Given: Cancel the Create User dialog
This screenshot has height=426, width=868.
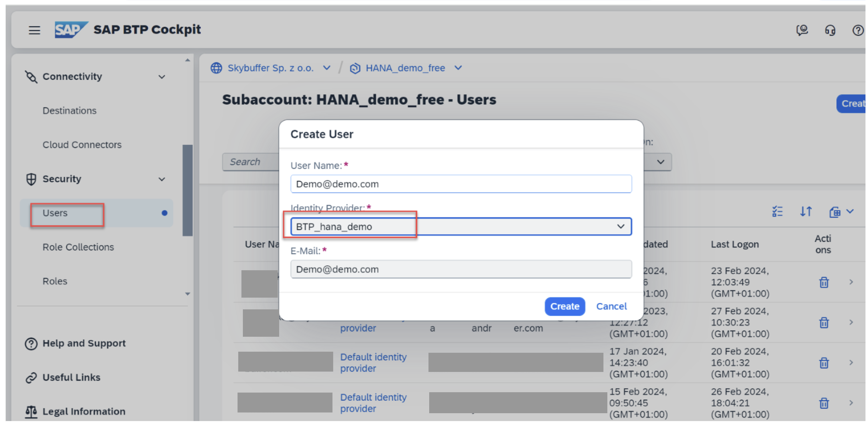Looking at the screenshot, I should click(x=611, y=307).
